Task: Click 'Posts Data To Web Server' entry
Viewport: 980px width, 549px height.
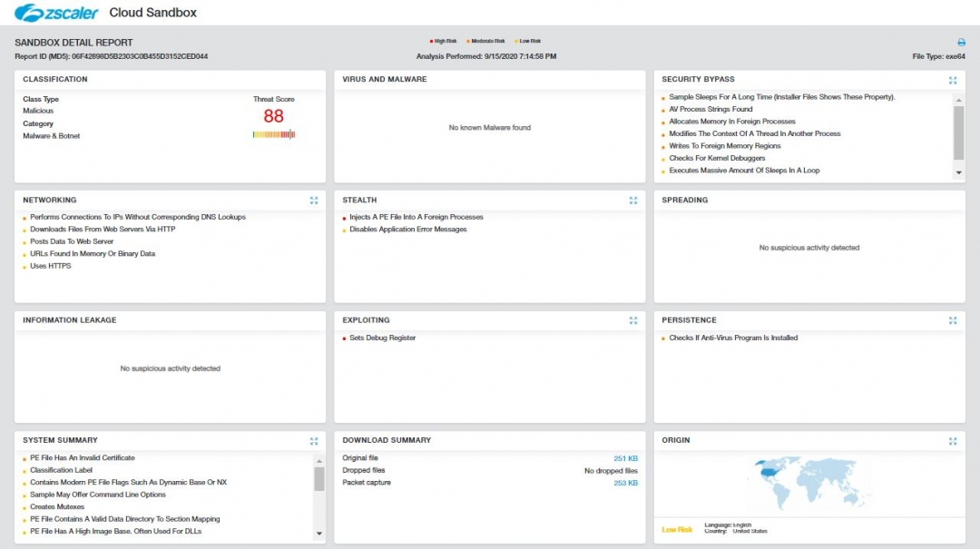Action: [72, 242]
